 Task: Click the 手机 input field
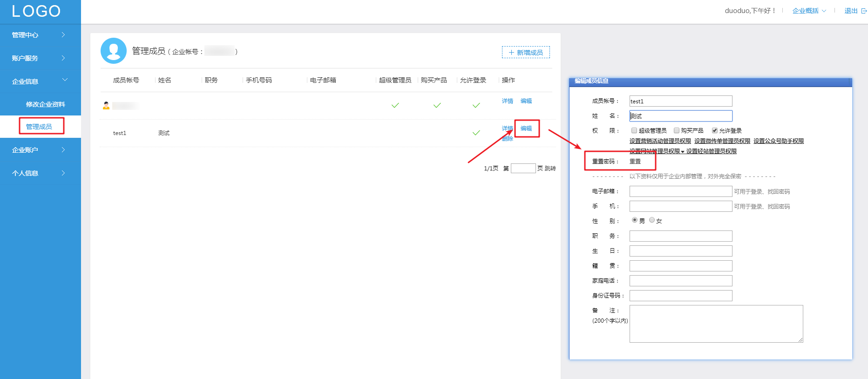click(681, 206)
